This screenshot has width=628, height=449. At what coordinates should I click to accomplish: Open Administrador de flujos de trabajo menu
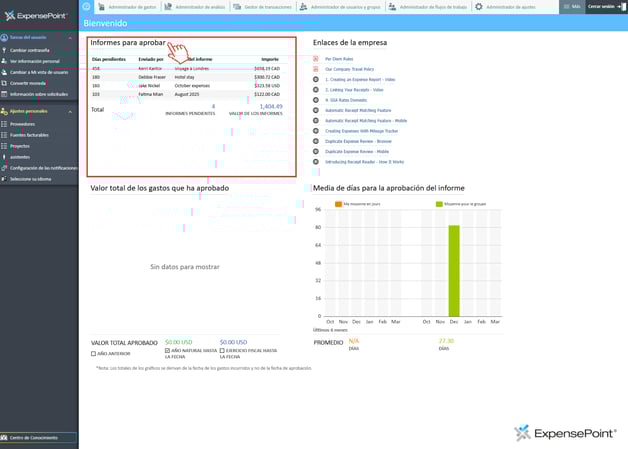point(428,7)
